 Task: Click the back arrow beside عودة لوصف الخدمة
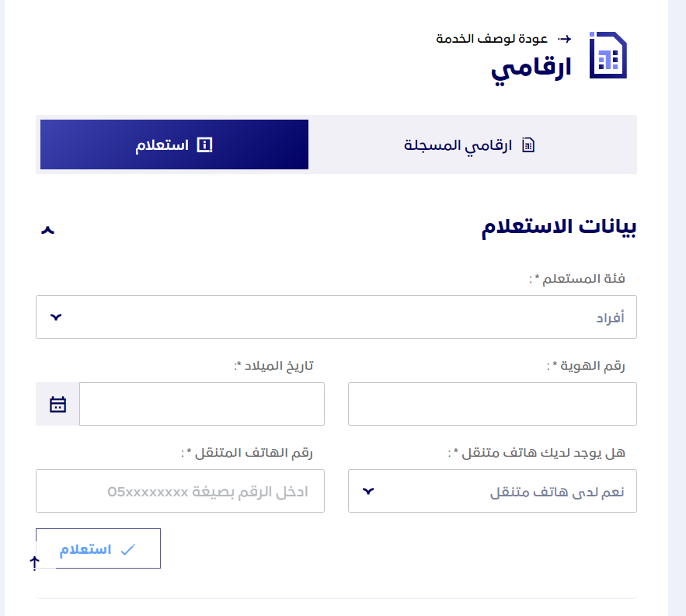point(565,39)
